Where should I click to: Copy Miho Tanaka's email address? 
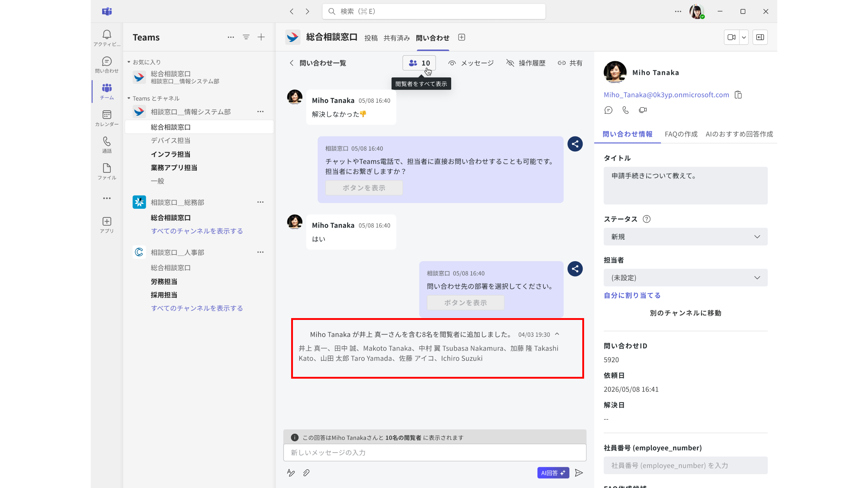point(738,95)
